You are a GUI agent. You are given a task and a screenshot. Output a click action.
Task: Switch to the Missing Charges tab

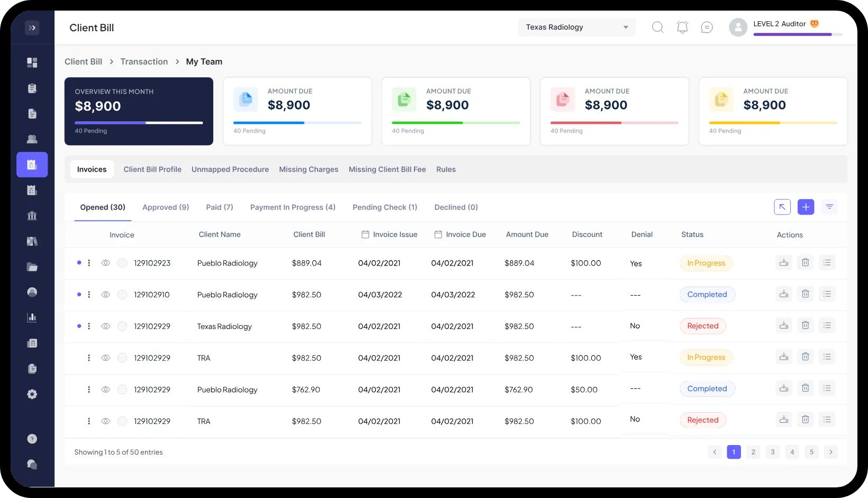point(309,170)
